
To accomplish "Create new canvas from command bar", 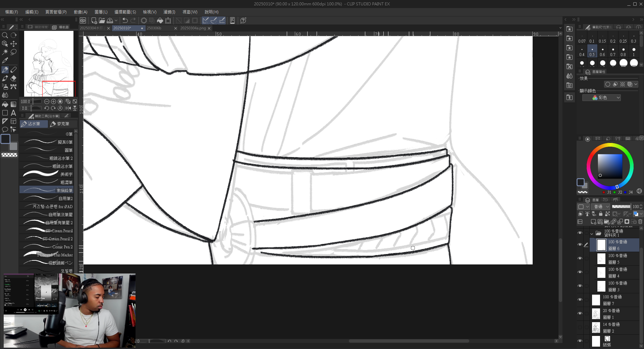I will (x=94, y=20).
